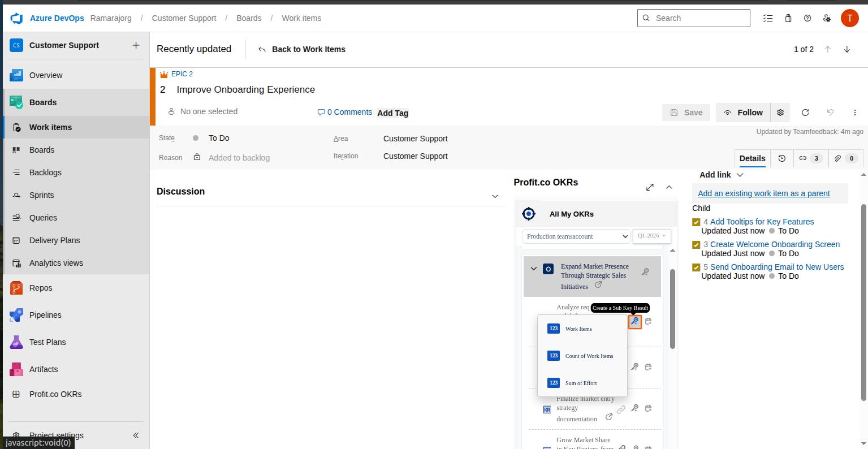Open the Links tab showing 3
Image resolution: width=868 pixels, height=449 pixels.
tap(811, 158)
